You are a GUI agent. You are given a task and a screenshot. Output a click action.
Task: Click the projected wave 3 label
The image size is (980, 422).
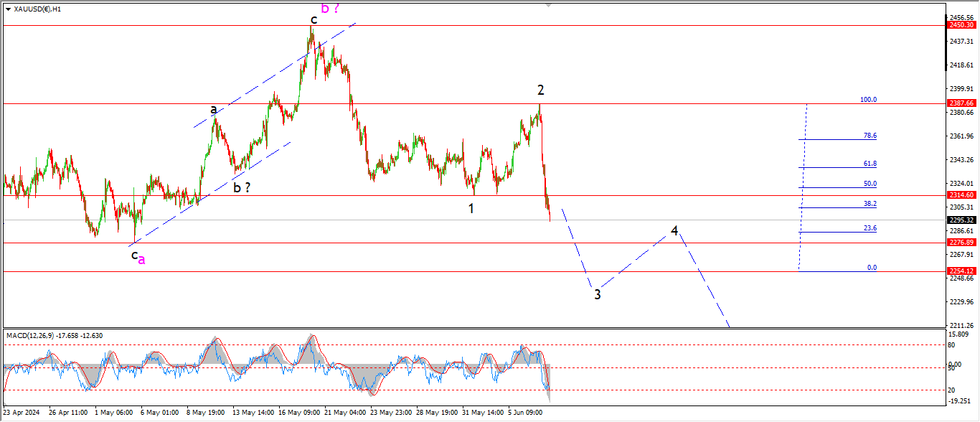[x=597, y=294]
